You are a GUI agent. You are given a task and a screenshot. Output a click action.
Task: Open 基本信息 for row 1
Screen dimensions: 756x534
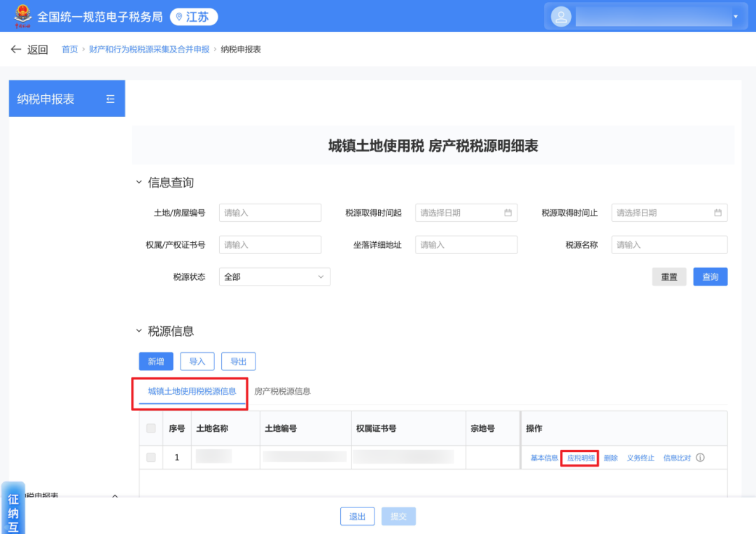pos(544,458)
